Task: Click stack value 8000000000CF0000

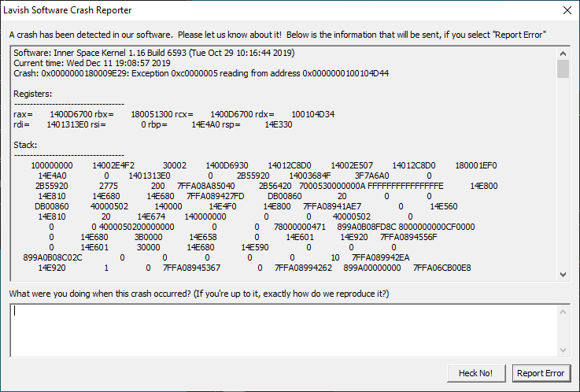Action: pyautogui.click(x=437, y=227)
